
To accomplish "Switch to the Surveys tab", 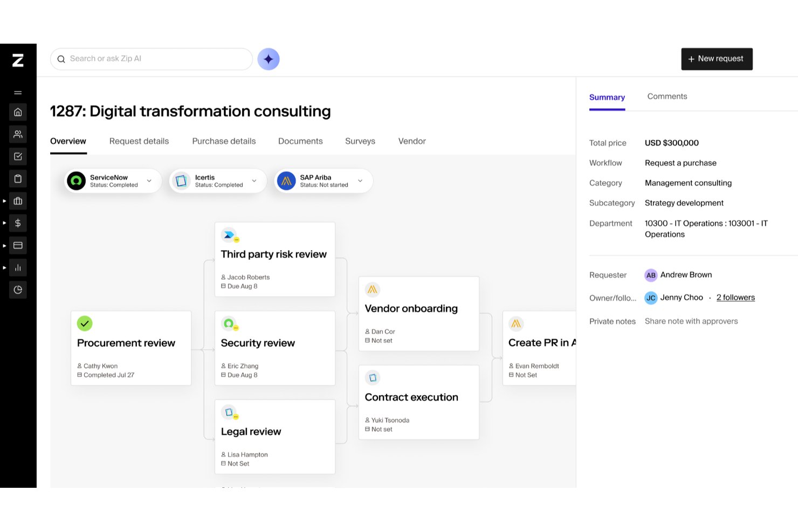I will [x=360, y=141].
